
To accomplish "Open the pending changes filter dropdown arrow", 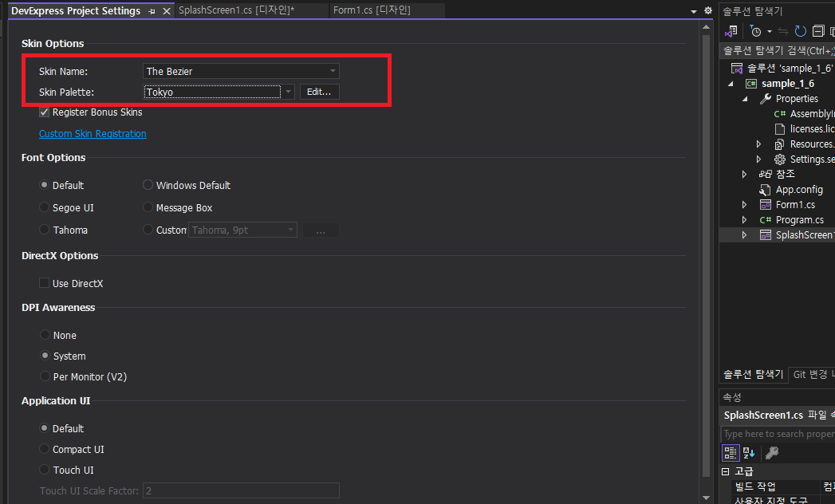I will [770, 32].
